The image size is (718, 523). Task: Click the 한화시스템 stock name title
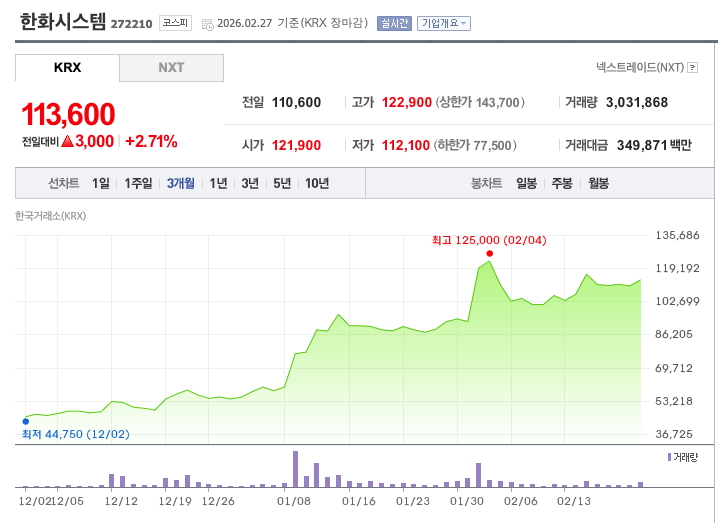point(63,22)
